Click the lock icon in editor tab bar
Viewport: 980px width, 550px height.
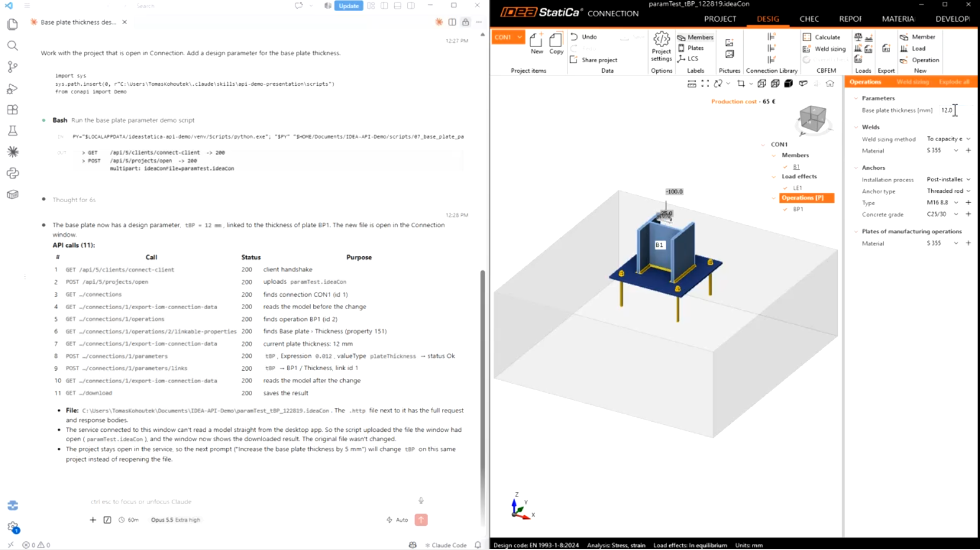[x=465, y=22]
